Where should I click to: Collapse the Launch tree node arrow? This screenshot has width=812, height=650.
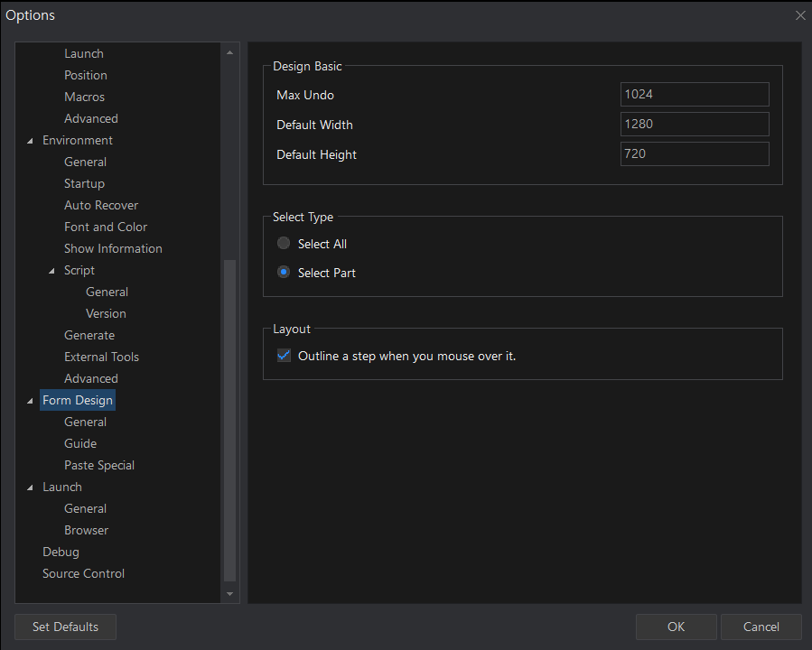click(30, 487)
